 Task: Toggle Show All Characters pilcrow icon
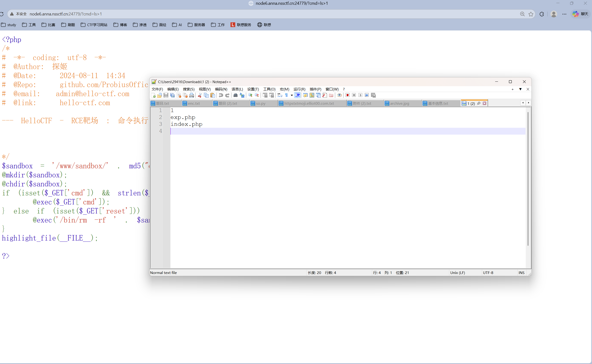tap(286, 95)
